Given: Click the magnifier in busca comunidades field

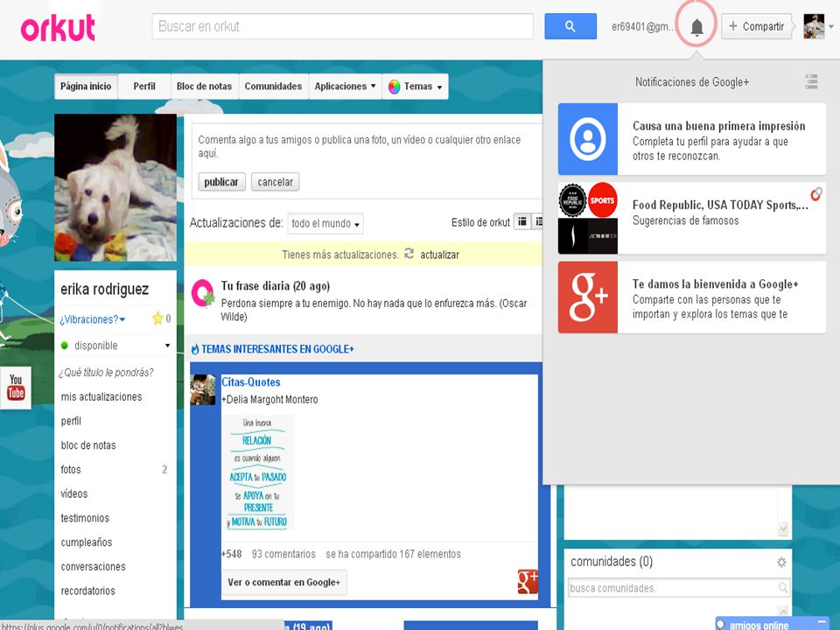Looking at the screenshot, I should (782, 588).
